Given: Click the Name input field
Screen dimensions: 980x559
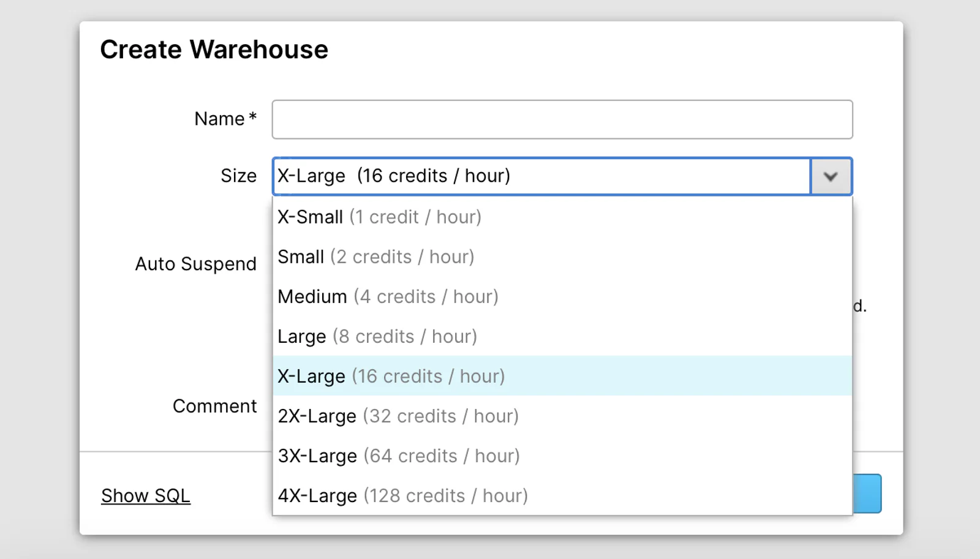Looking at the screenshot, I should click(562, 119).
